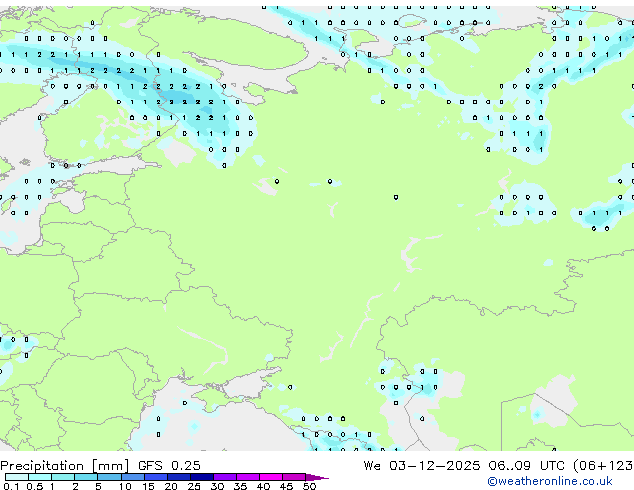Select the purple 30–35 legend swatch
Viewport: 634px width, 490px height.
pyautogui.click(x=224, y=477)
